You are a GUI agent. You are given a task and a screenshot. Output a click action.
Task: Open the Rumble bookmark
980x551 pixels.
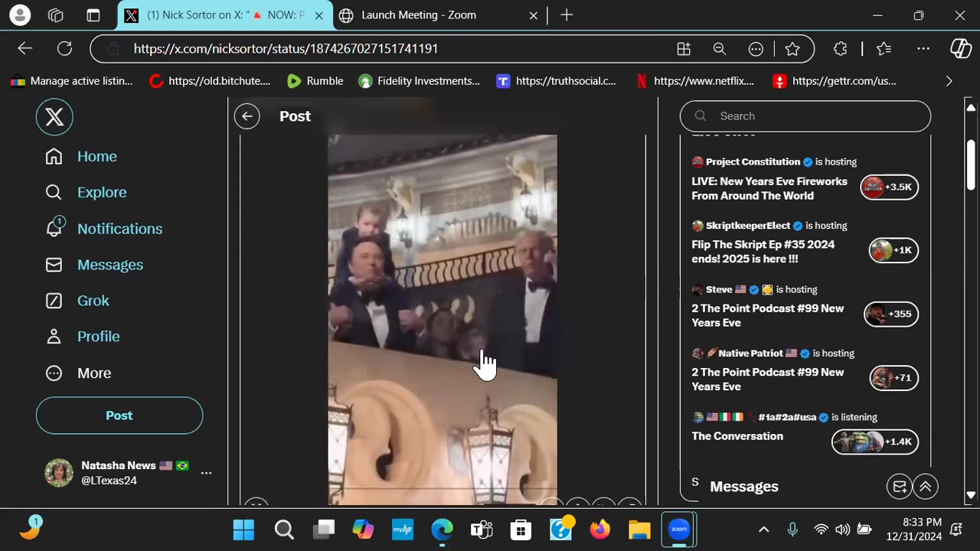315,81
